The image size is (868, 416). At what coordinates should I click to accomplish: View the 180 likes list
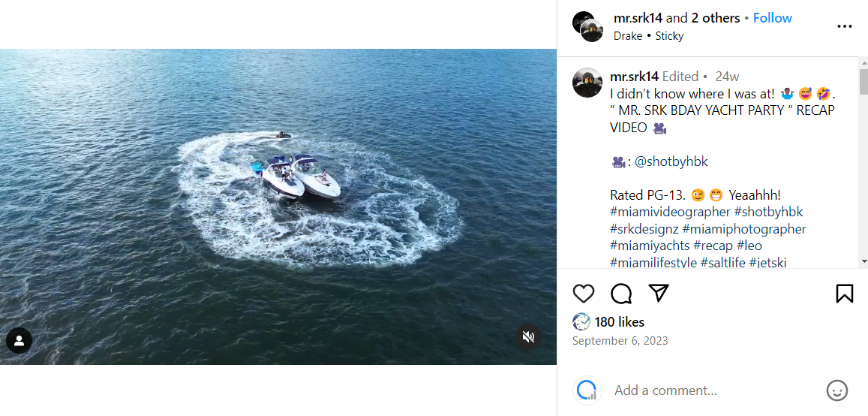point(619,321)
